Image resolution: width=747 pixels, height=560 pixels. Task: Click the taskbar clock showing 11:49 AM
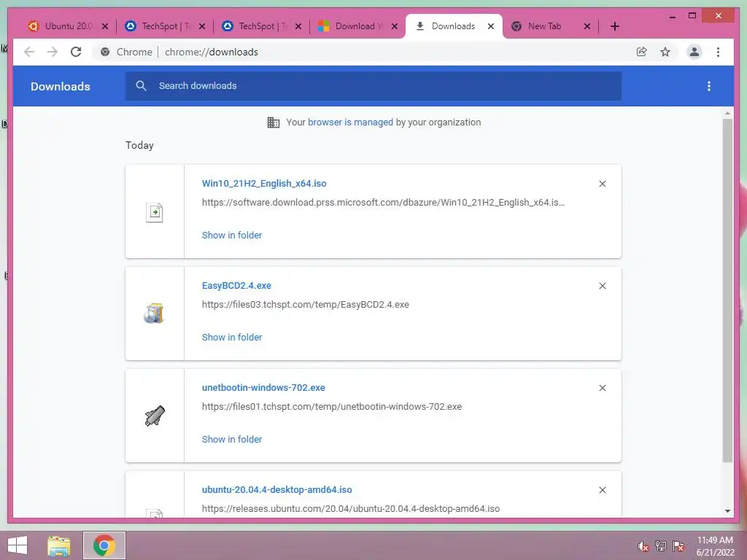click(x=715, y=546)
